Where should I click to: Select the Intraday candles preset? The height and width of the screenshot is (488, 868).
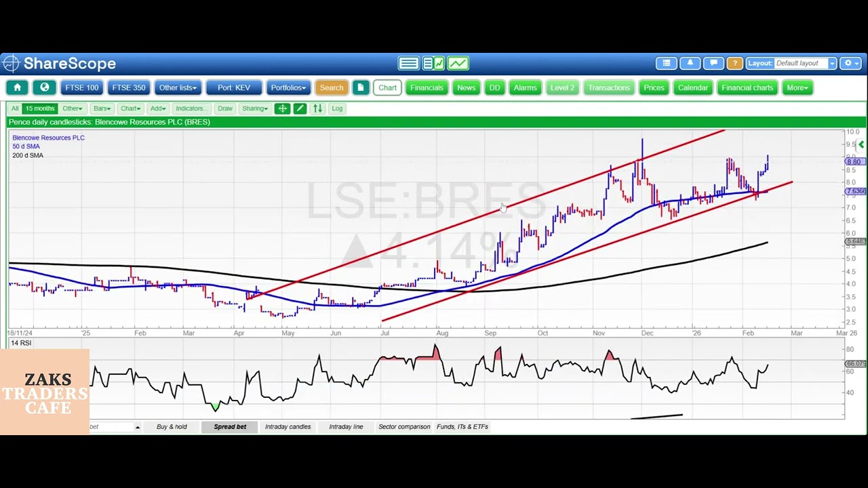[288, 427]
